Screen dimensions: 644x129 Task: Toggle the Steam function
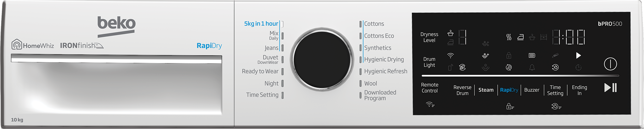[x=486, y=90]
